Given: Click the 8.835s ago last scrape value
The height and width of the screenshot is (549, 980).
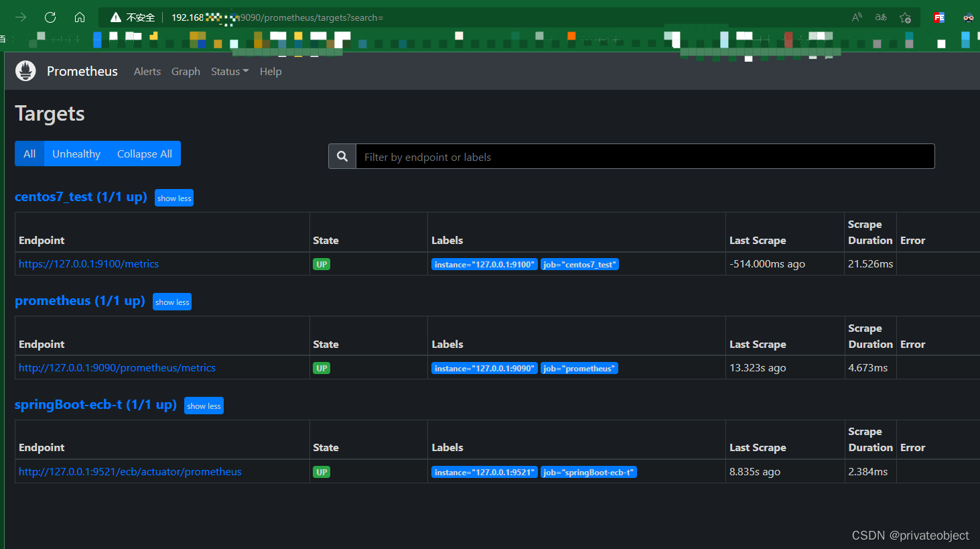Looking at the screenshot, I should point(755,471).
